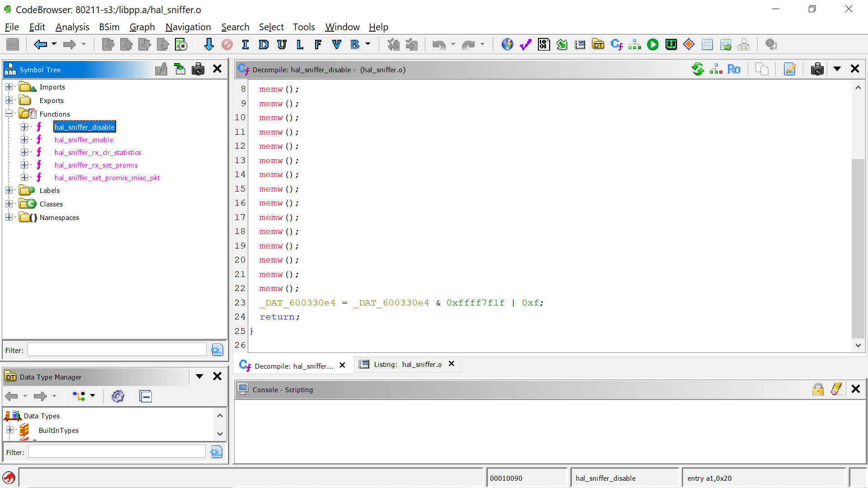Collapse the Functions folder node

9,114
